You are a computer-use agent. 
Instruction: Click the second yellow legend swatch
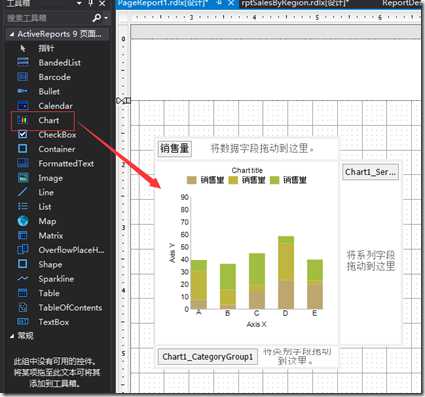click(233, 180)
